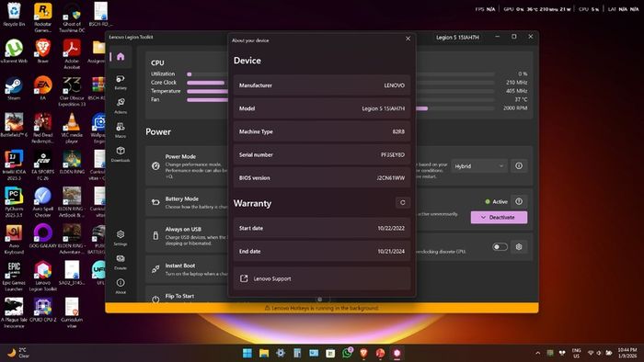The image size is (644, 362).
Task: Select the A Plague Tale Innocence desktop icon
Action: tap(14, 312)
